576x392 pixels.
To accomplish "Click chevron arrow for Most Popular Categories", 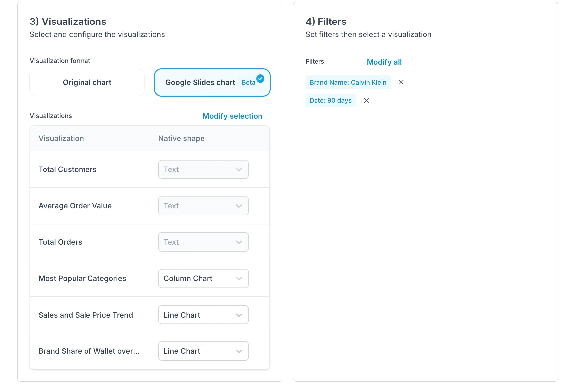I will [x=239, y=279].
